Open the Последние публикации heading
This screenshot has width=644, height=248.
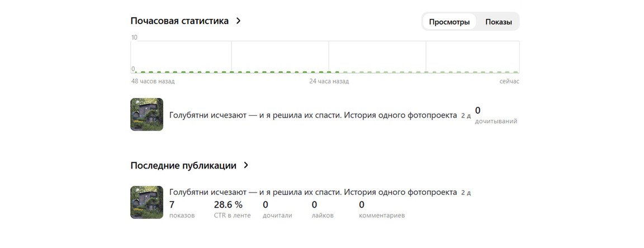coord(183,165)
